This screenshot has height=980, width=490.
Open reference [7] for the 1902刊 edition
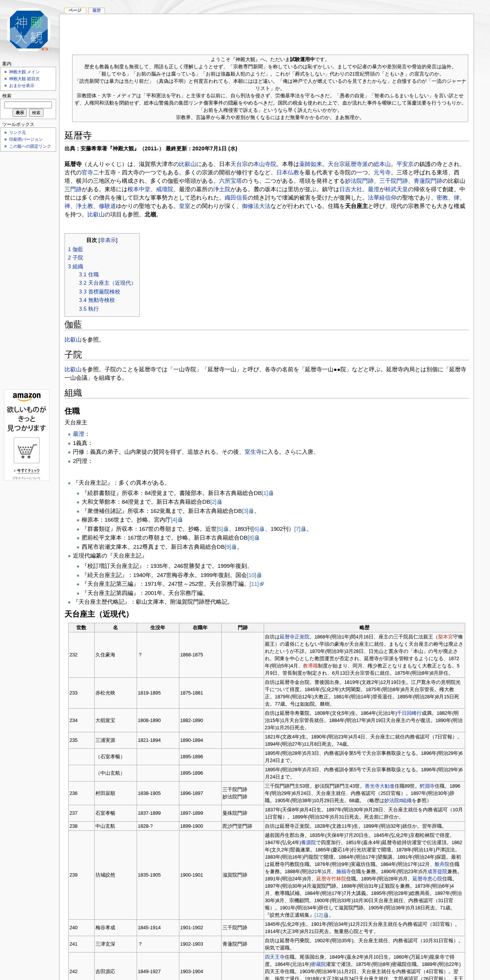point(297,529)
